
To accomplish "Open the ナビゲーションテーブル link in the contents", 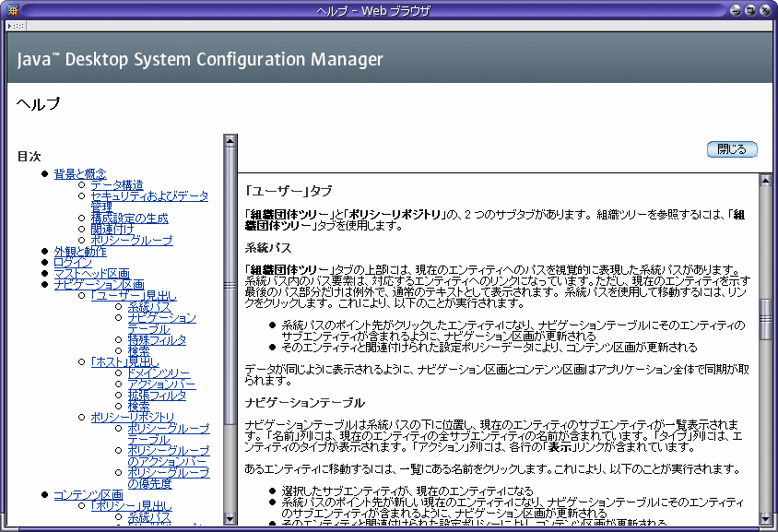I will tap(161, 323).
